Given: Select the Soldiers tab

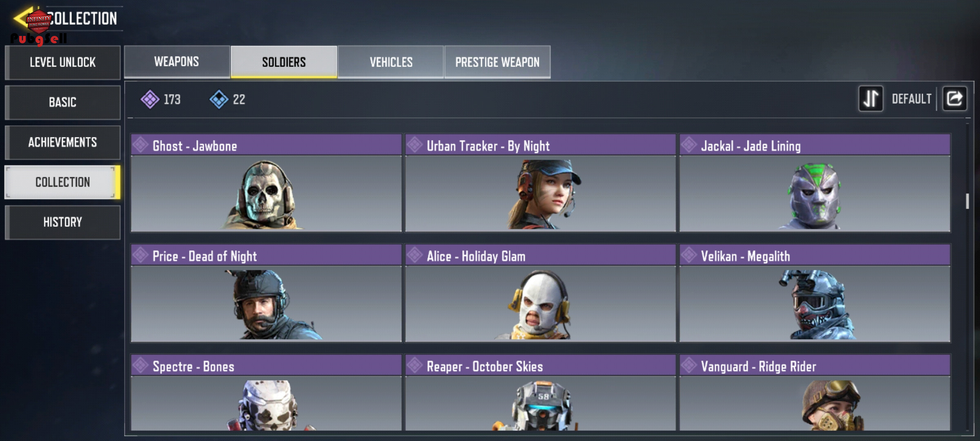Looking at the screenshot, I should click(284, 62).
